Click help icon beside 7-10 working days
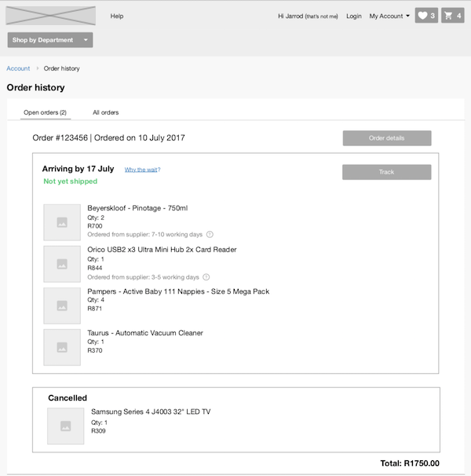Image resolution: width=471 pixels, height=476 pixels. coord(210,234)
